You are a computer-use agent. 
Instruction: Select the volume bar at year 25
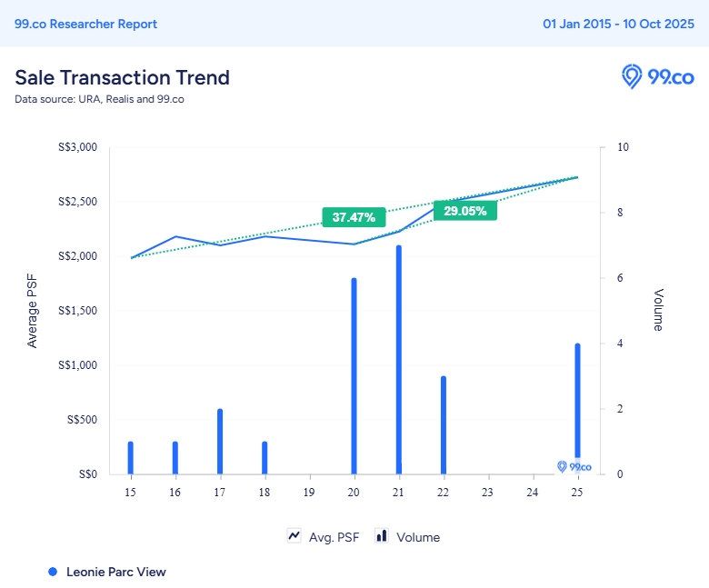577,400
